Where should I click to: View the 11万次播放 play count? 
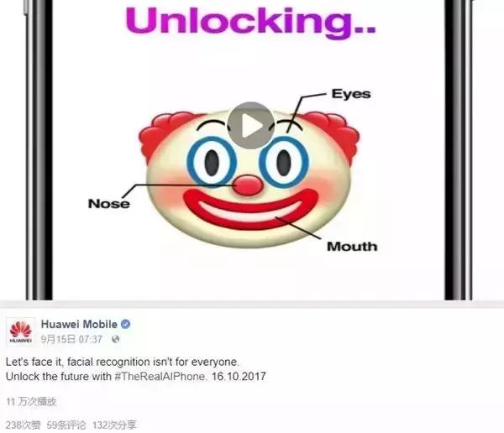coord(31,401)
